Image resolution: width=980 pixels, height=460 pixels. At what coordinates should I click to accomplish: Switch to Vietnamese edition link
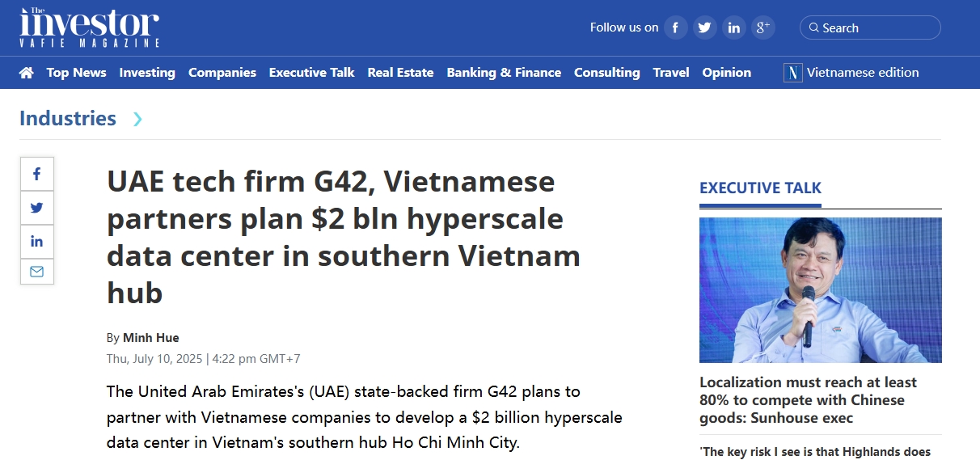pos(863,73)
